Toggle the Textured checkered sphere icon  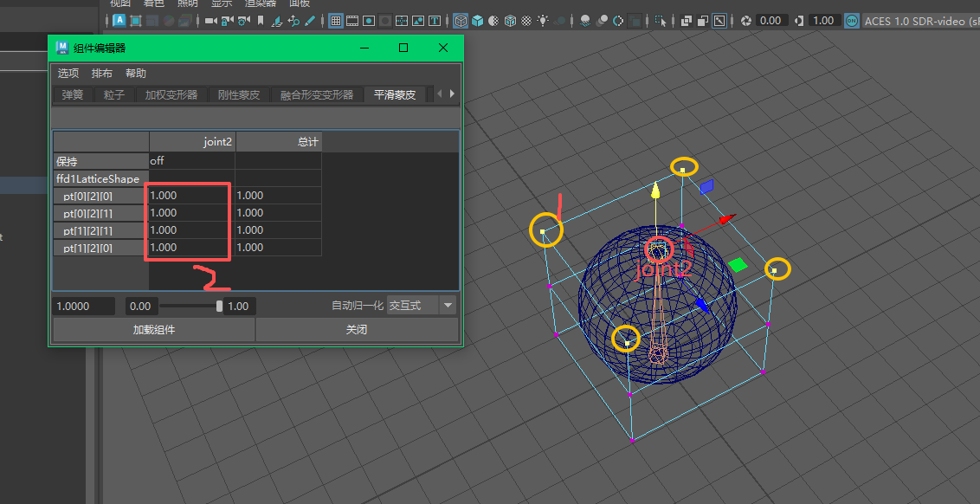click(526, 21)
